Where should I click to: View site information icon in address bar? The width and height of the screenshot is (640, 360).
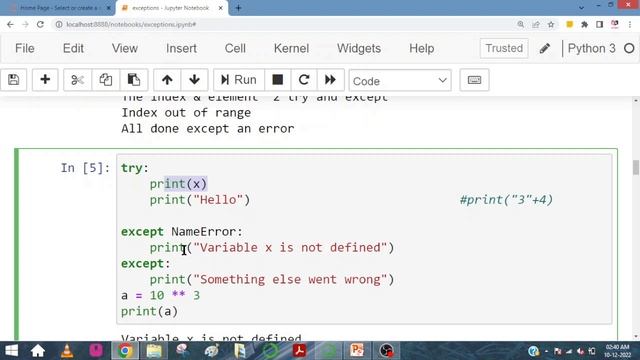59,24
